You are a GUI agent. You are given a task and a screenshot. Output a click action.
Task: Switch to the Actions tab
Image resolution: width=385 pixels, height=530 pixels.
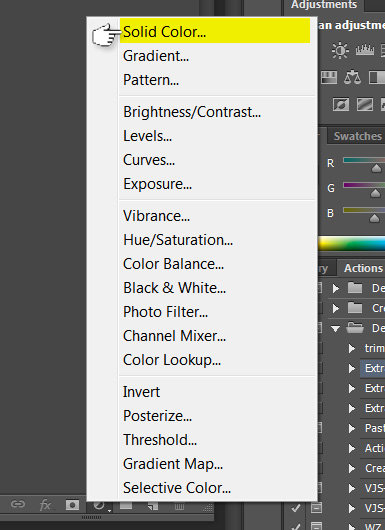point(363,268)
